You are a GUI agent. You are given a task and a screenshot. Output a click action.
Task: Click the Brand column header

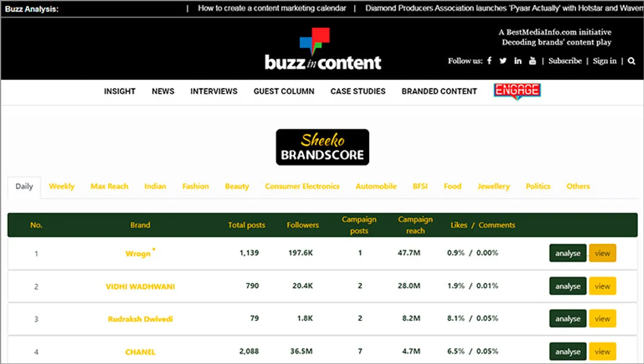[140, 225]
